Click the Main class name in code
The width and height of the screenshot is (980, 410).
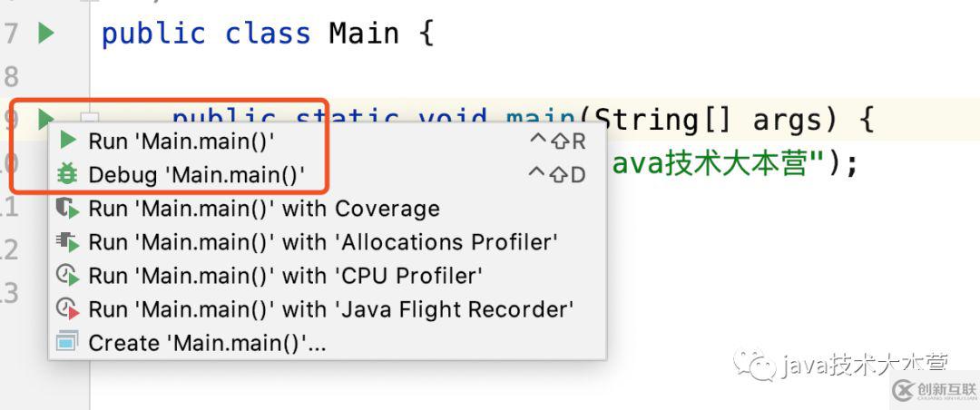point(364,34)
